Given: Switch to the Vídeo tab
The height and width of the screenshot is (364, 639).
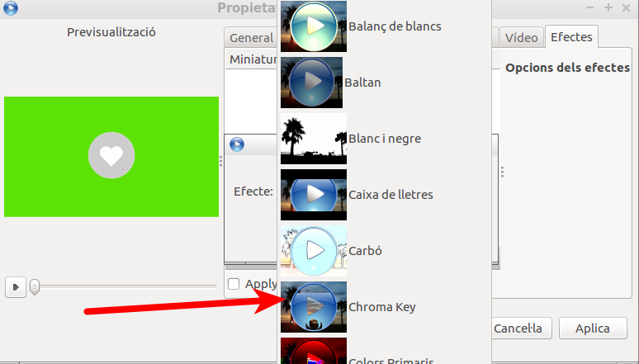Looking at the screenshot, I should [x=522, y=38].
